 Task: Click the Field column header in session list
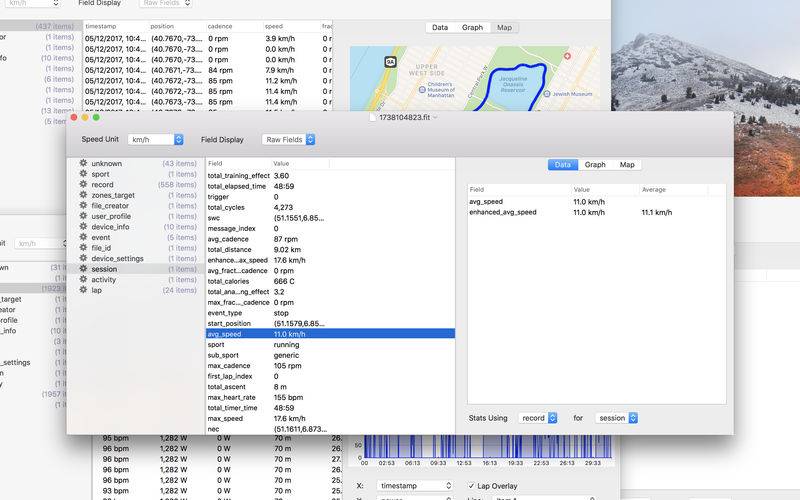pos(238,163)
